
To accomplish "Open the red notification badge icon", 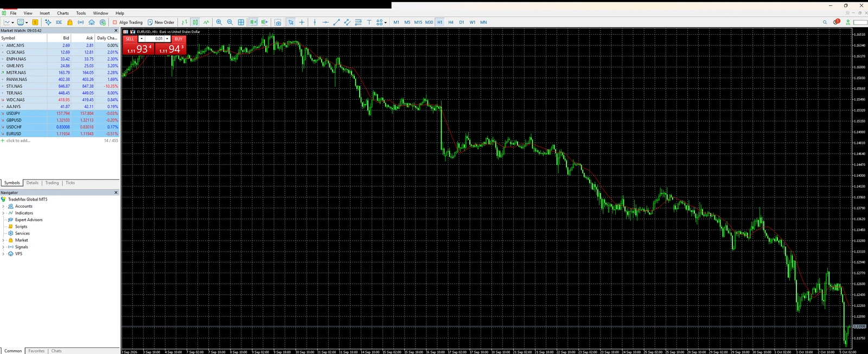I will (837, 22).
